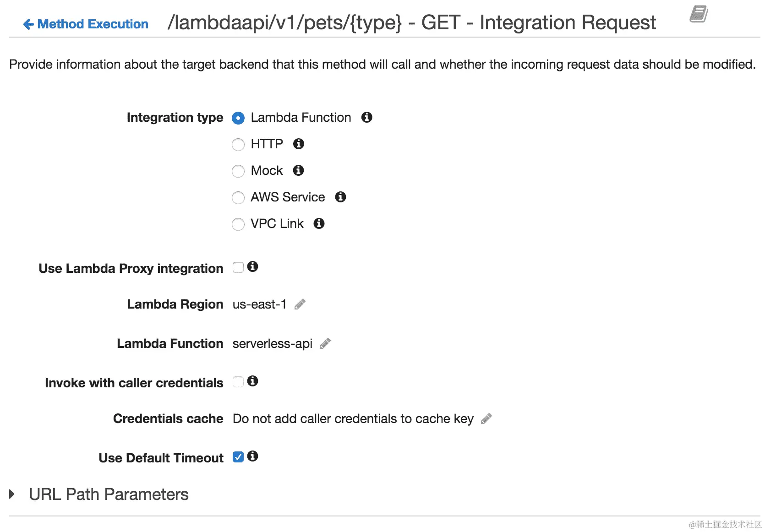Edit Lambda Region with pencil icon
The height and width of the screenshot is (532, 765).
(x=300, y=304)
